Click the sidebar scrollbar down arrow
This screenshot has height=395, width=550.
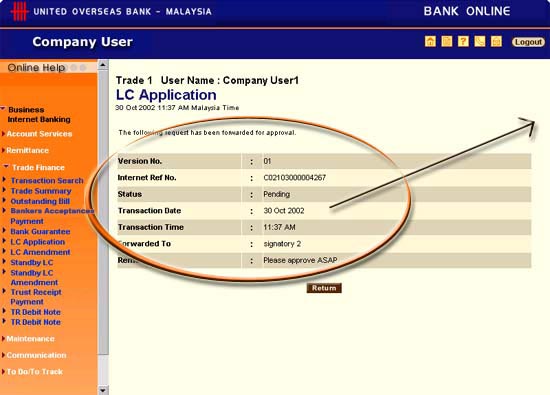click(103, 390)
